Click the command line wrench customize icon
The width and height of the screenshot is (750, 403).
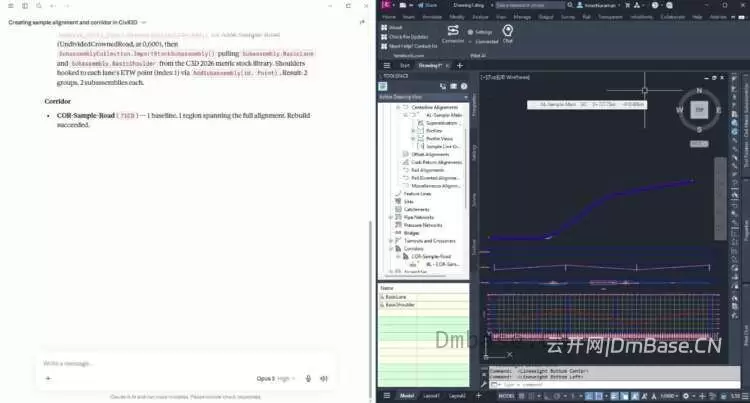484,383
